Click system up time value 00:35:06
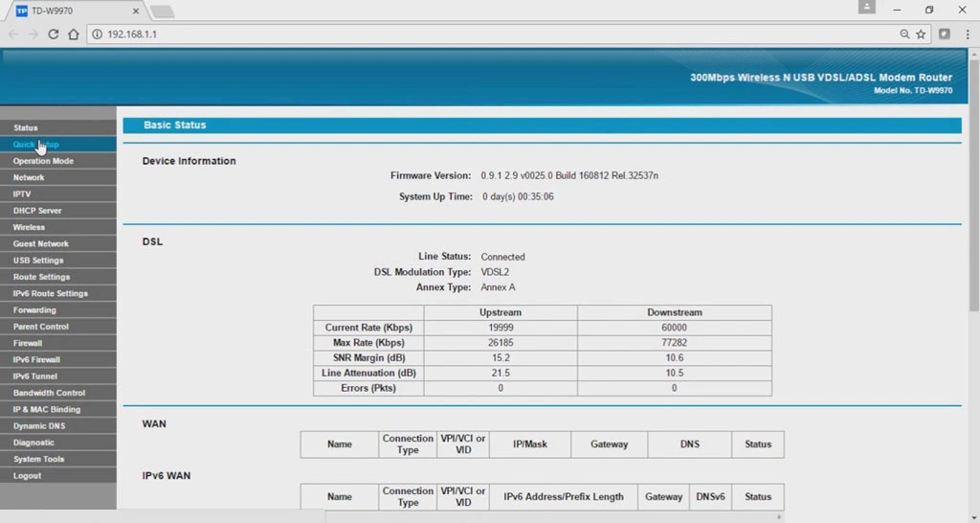 tap(518, 196)
